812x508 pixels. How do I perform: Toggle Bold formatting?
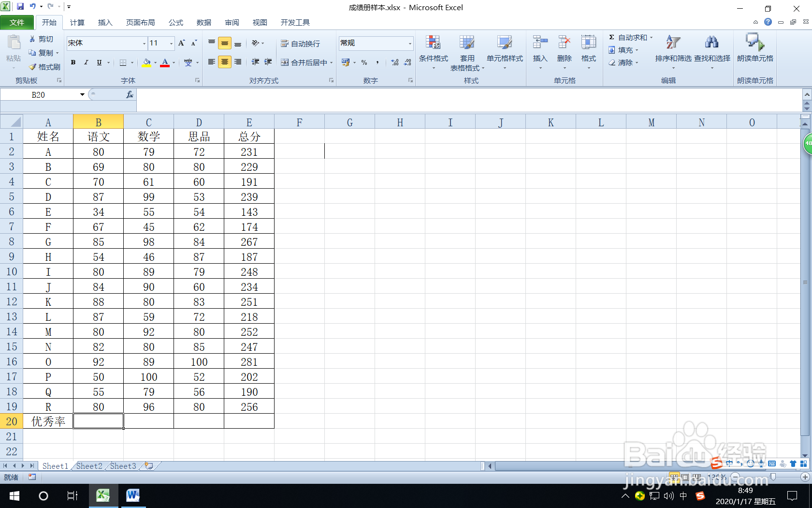click(73, 62)
